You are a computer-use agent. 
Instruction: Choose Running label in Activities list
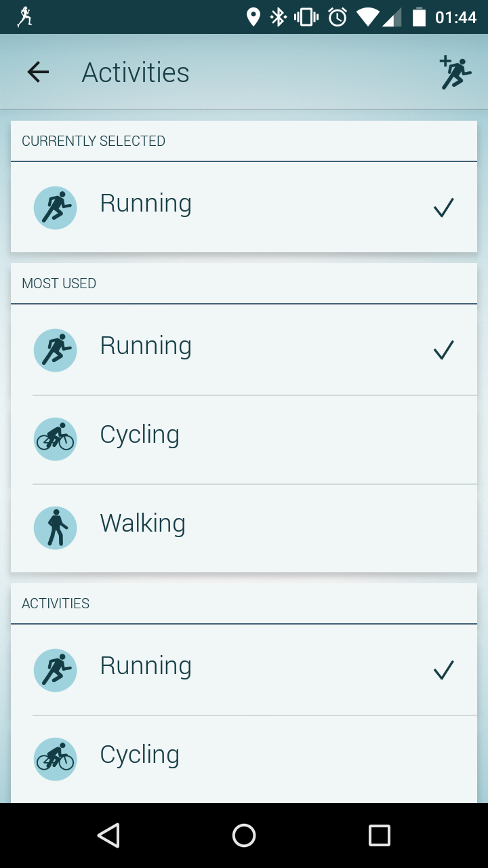tap(146, 666)
